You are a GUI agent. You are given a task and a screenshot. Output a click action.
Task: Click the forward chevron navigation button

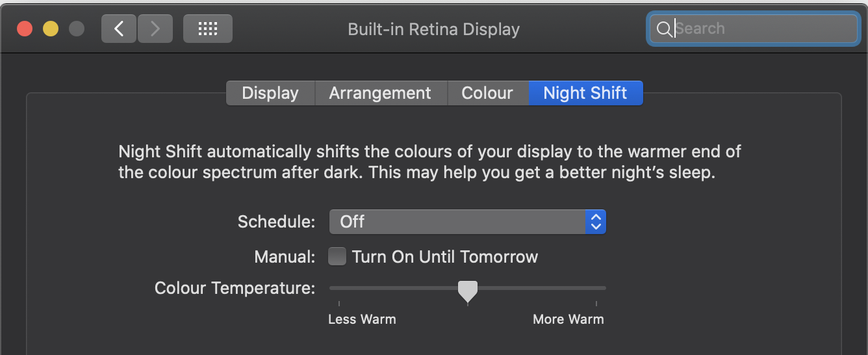(x=155, y=29)
